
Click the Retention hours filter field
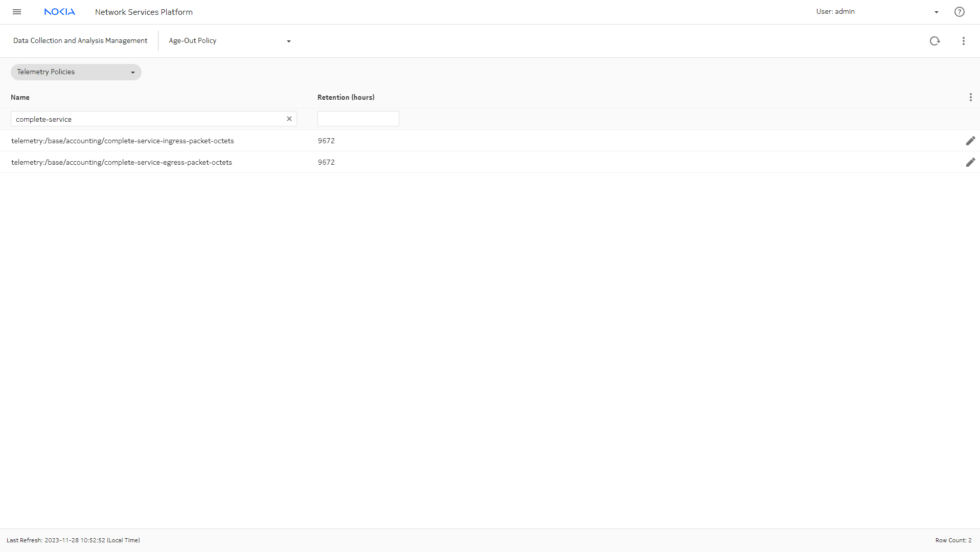pyautogui.click(x=358, y=119)
